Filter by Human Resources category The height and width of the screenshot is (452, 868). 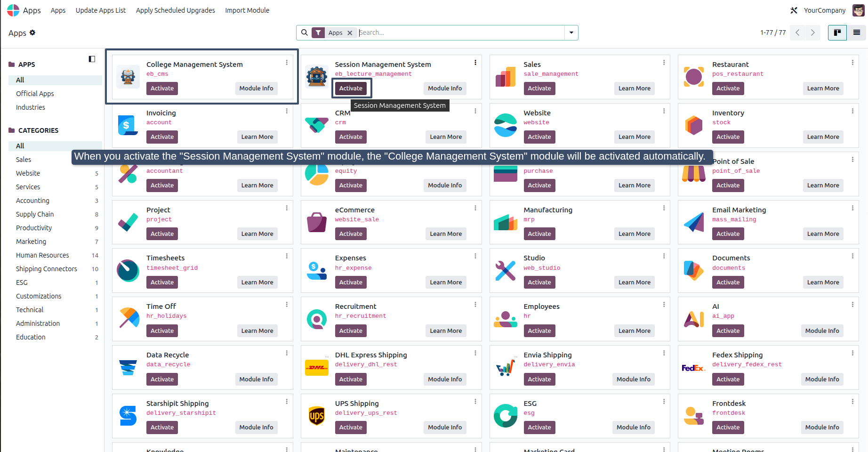[x=55, y=255]
